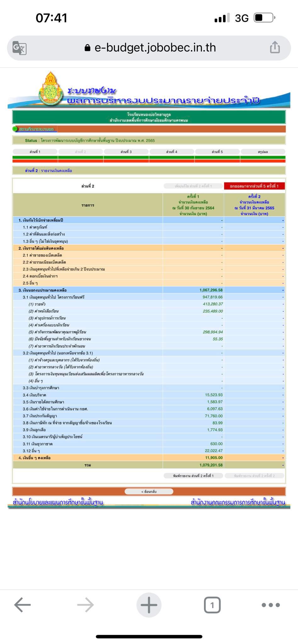
Task: Click เพิ่ม/แก้ไข ส่วนที่ 2 ครั้งที่ 1 button
Action: (193, 186)
